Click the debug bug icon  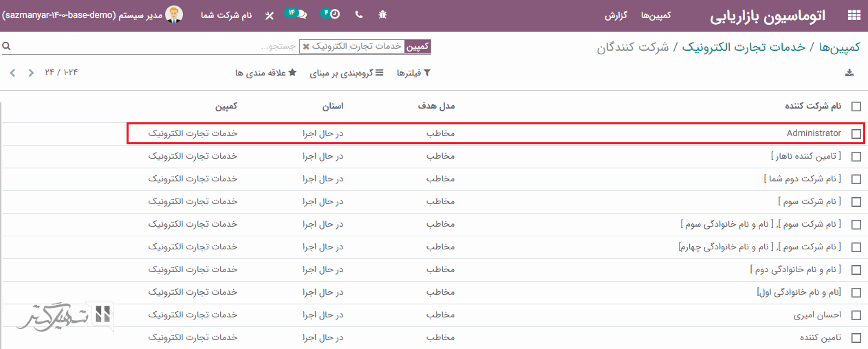(x=382, y=14)
